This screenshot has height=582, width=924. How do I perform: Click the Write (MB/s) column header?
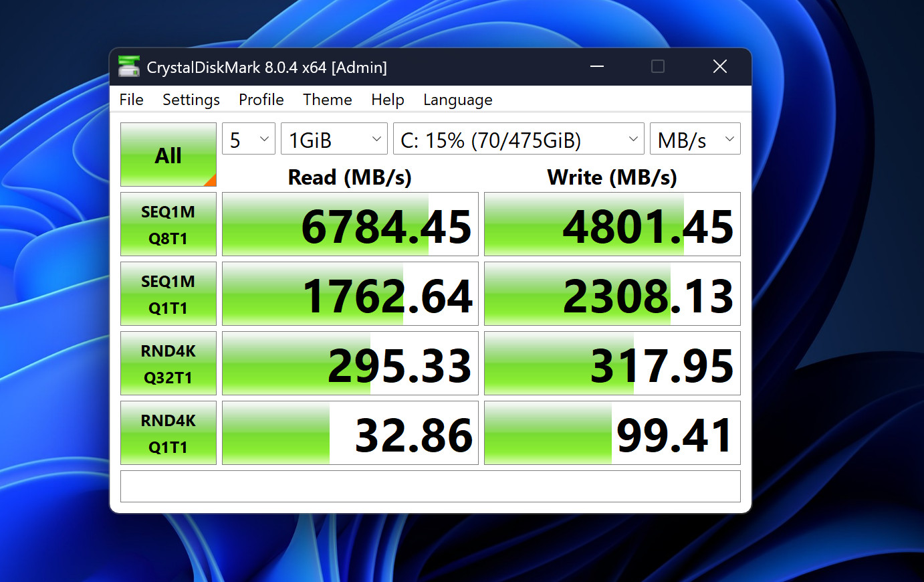point(612,177)
